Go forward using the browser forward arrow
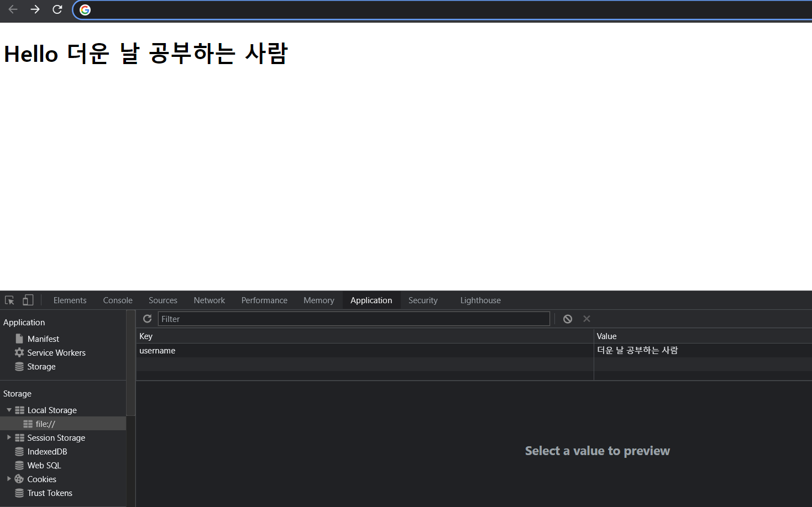The height and width of the screenshot is (507, 812). coord(35,9)
